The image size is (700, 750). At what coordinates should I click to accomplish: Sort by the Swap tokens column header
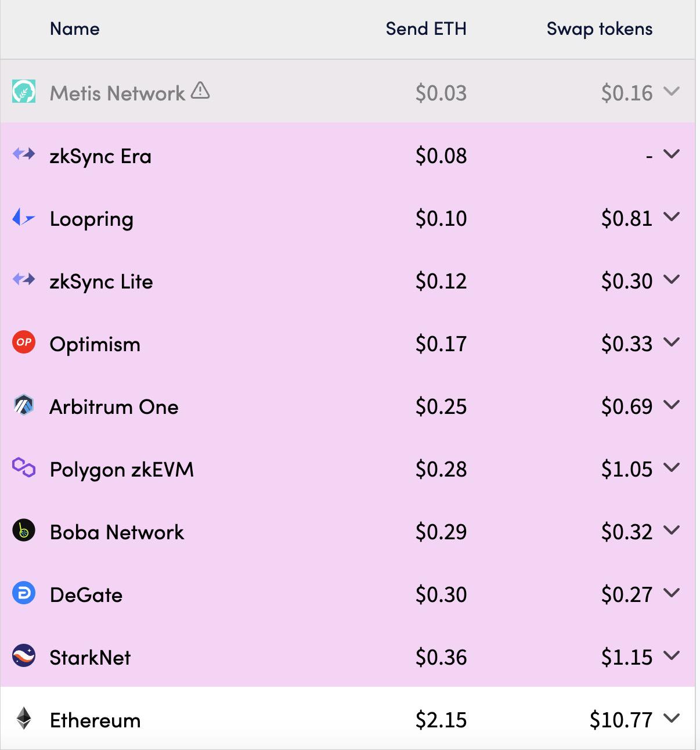coord(599,28)
